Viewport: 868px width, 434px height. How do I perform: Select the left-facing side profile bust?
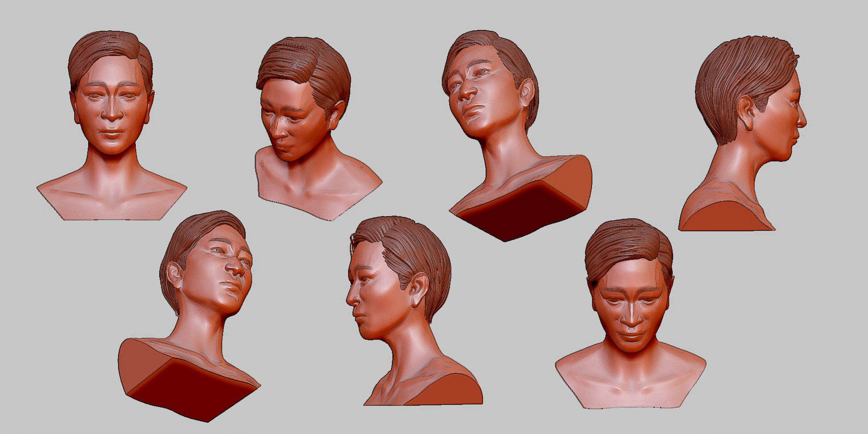(x=414, y=311)
